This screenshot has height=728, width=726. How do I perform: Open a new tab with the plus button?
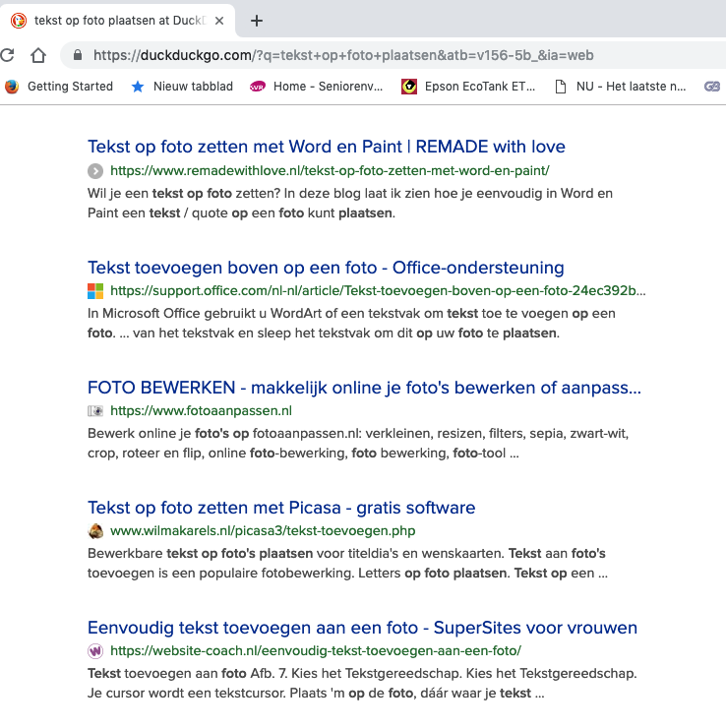(256, 21)
